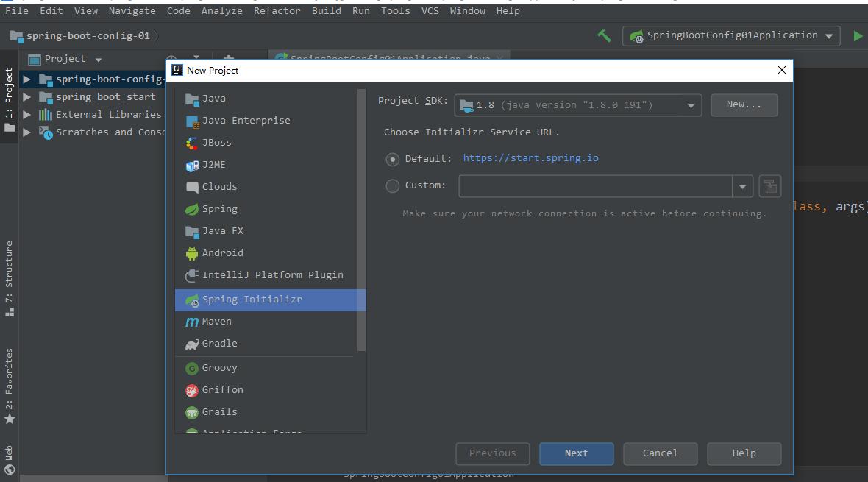Open the Build menu

(326, 11)
